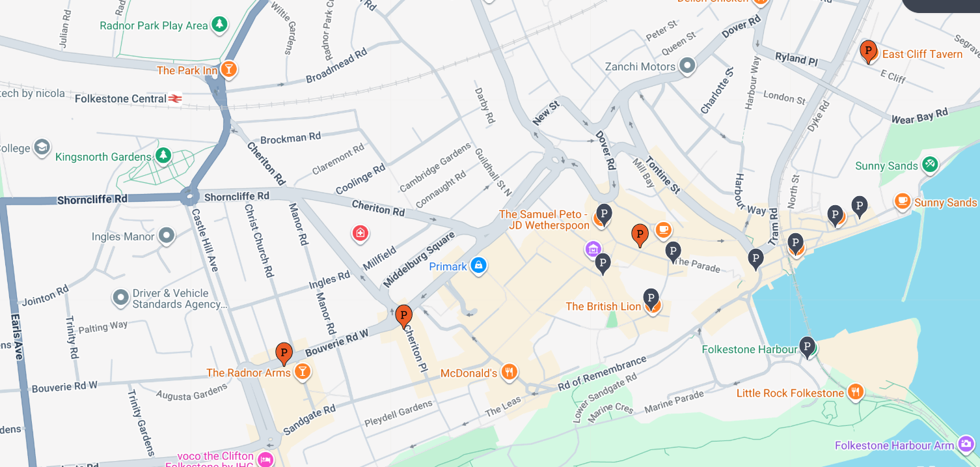Click the Driver & Vehicle Standards Agency marker
This screenshot has width=980, height=467.
click(x=120, y=298)
